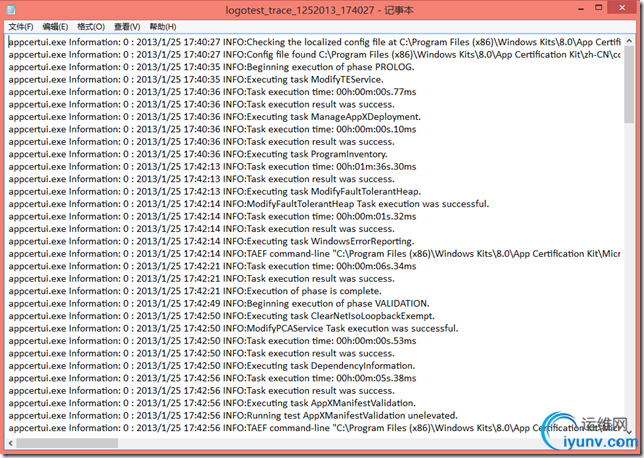Screen dimensions: 644x458
Task: Click the Notepad icon in title bar
Action: pyautogui.click(x=11, y=10)
